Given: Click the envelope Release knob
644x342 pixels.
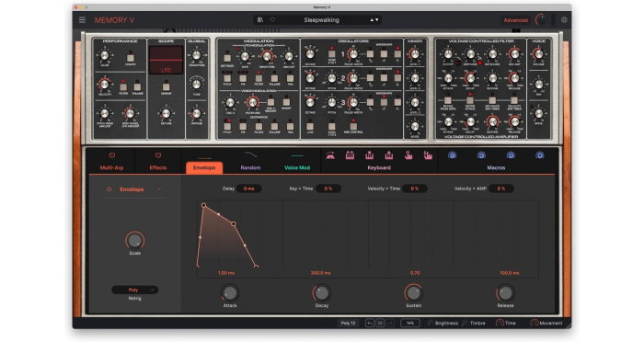Looking at the screenshot, I should click(x=505, y=292).
